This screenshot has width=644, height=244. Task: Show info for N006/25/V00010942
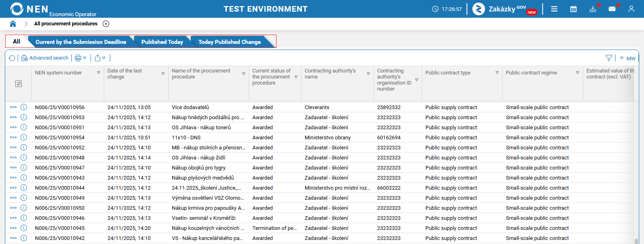24,238
